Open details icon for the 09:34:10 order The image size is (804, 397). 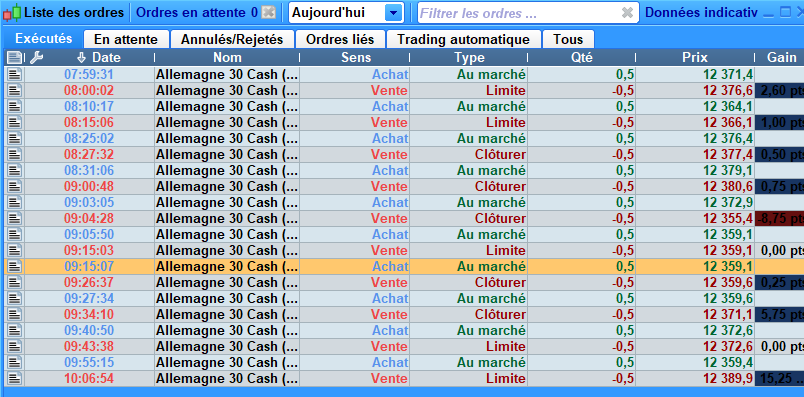(x=15, y=314)
